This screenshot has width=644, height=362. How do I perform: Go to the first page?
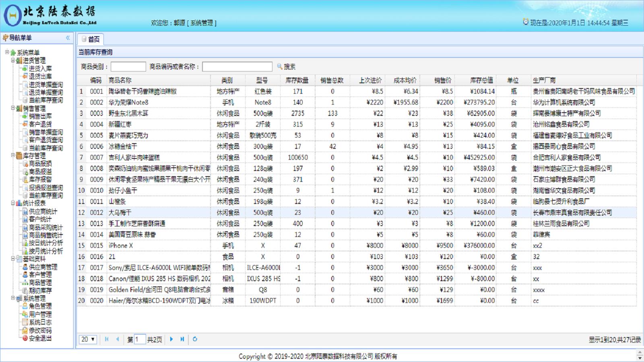click(x=107, y=339)
